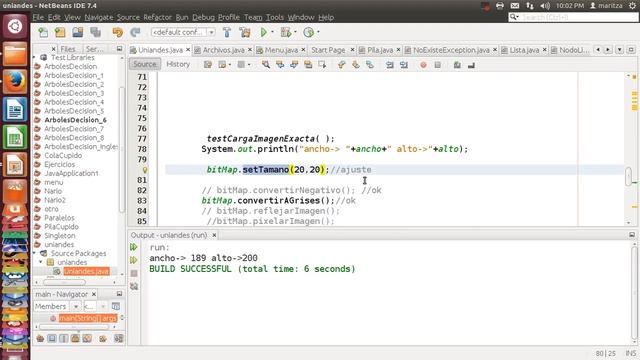Select the ArbolesDecision_6 project
This screenshot has height=360, width=640.
tap(75, 120)
